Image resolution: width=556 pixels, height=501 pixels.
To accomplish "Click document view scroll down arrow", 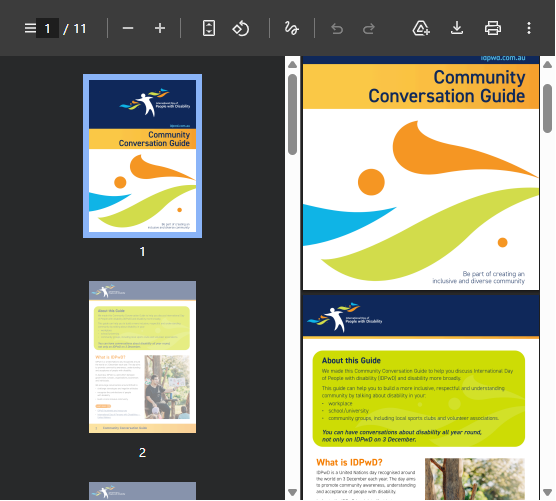I will (x=547, y=492).
